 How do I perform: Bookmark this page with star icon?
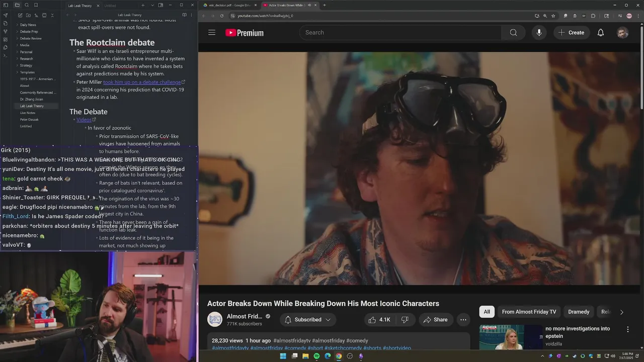pos(553,16)
